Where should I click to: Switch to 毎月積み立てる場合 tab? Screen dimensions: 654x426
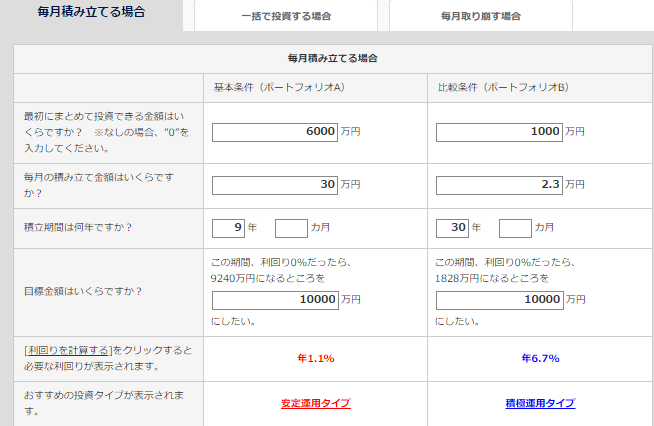[91, 13]
